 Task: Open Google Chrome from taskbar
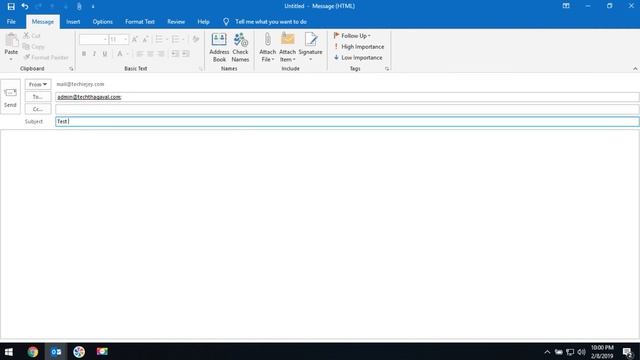click(33, 351)
